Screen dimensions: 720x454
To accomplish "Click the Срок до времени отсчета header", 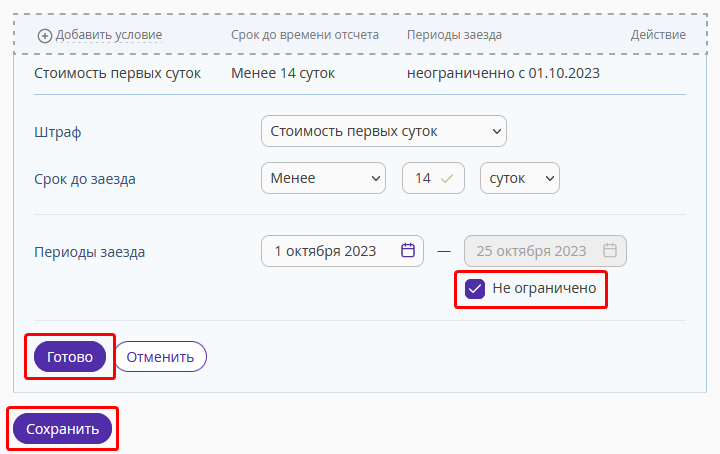I will point(305,35).
